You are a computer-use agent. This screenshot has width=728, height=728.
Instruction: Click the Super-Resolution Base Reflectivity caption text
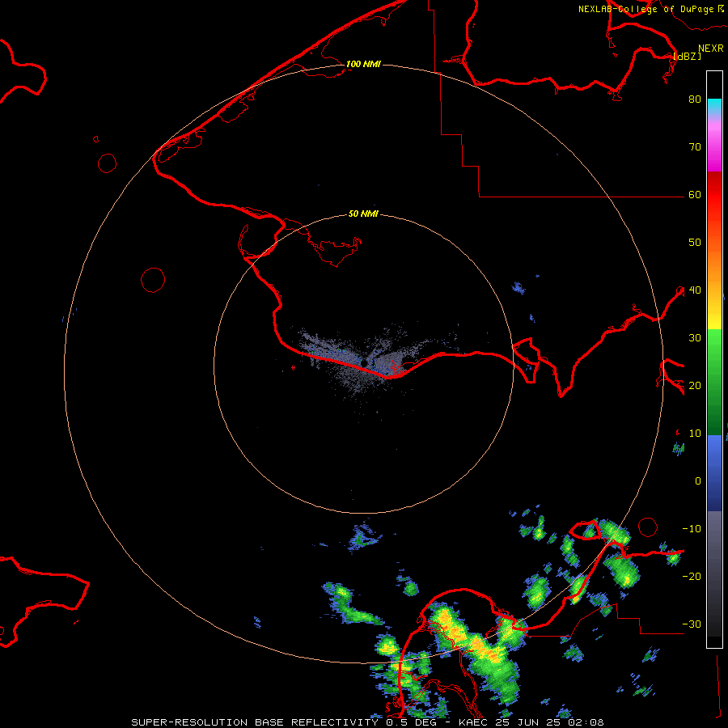pyautogui.click(x=255, y=722)
